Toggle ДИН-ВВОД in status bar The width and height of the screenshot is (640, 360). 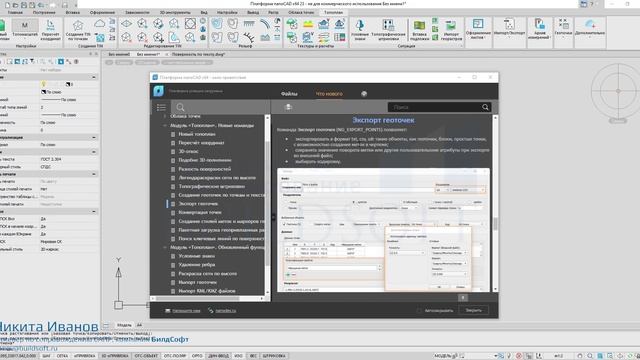[x=218, y=356]
